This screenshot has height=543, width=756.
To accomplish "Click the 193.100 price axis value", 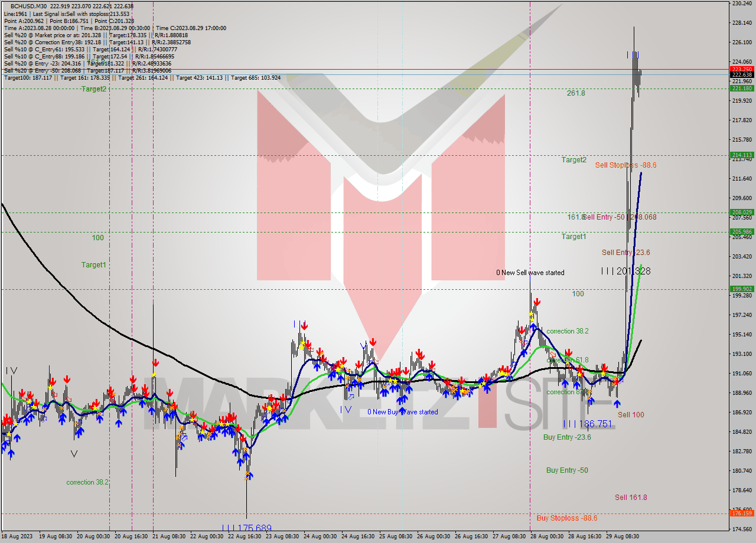I will click(741, 354).
